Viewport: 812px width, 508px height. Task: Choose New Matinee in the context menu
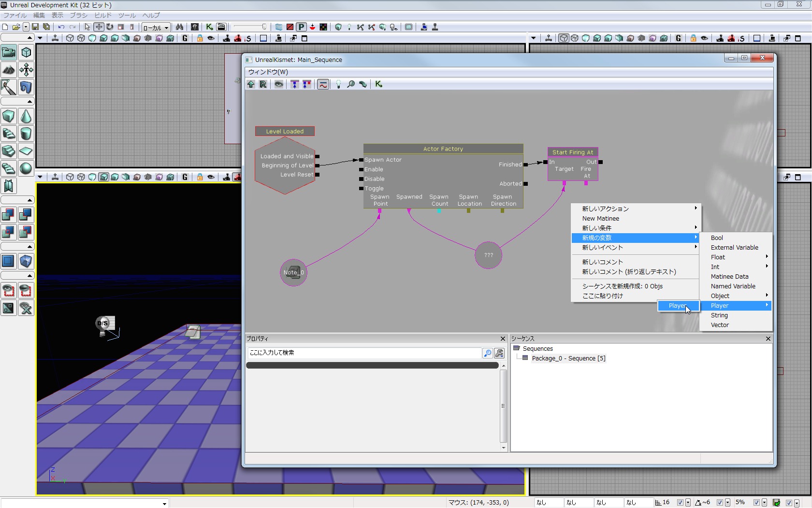point(600,219)
